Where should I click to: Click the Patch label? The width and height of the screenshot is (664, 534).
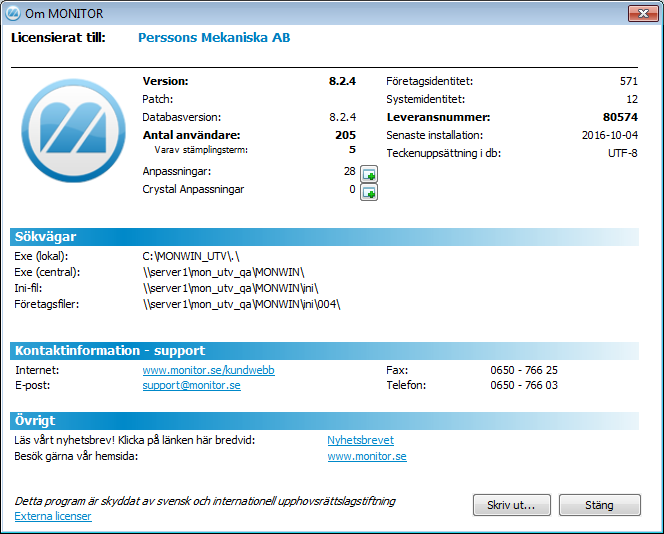pos(158,99)
